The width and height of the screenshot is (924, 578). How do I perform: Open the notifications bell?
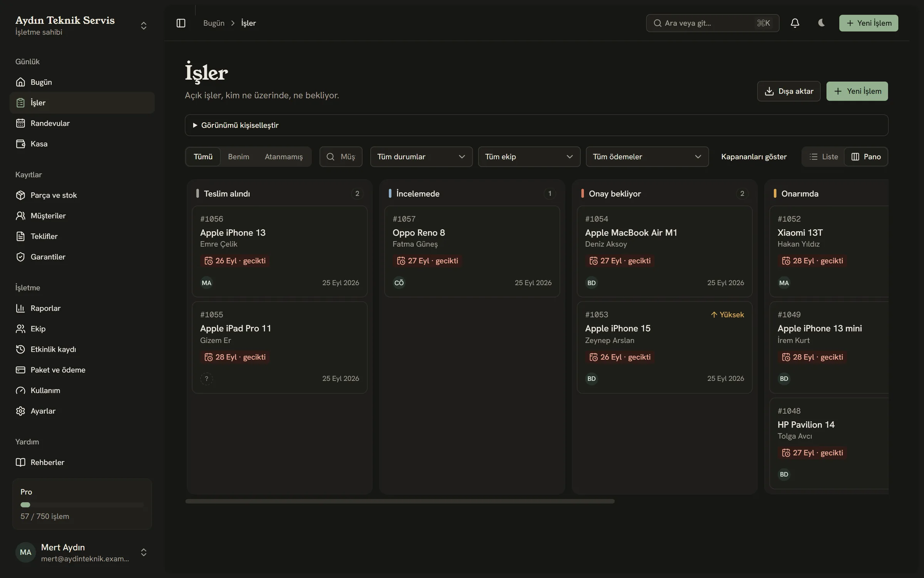pos(795,23)
